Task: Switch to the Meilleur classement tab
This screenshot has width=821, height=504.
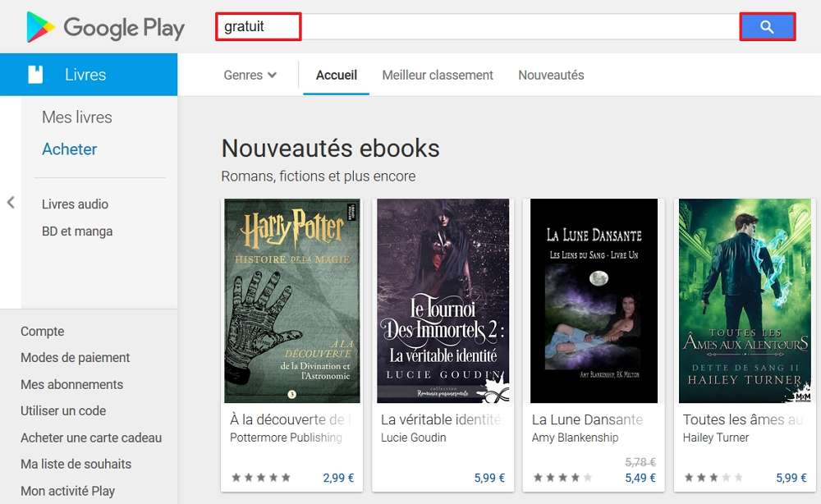Action: [x=437, y=75]
